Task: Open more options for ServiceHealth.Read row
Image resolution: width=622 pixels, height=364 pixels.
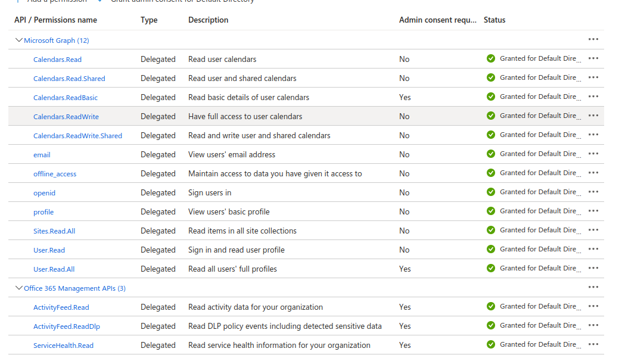Action: [593, 344]
